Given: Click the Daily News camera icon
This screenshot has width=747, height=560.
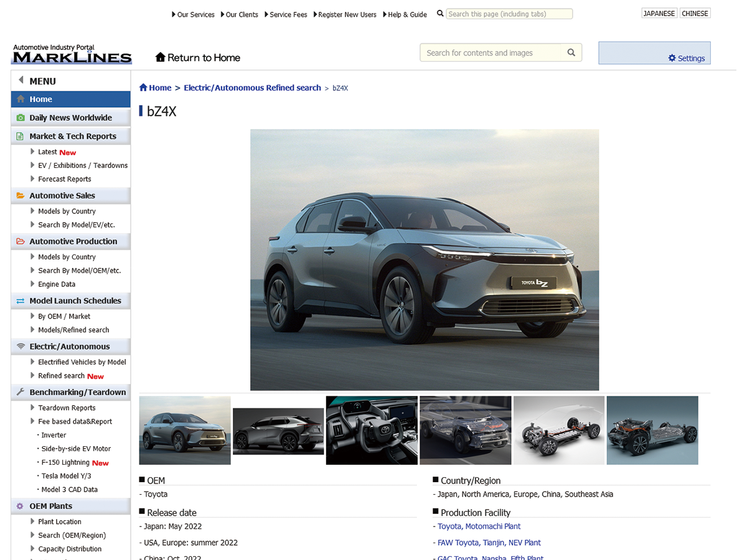Looking at the screenshot, I should tap(21, 118).
